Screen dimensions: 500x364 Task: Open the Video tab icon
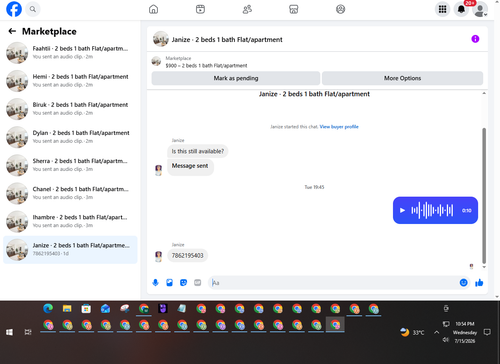(x=200, y=9)
